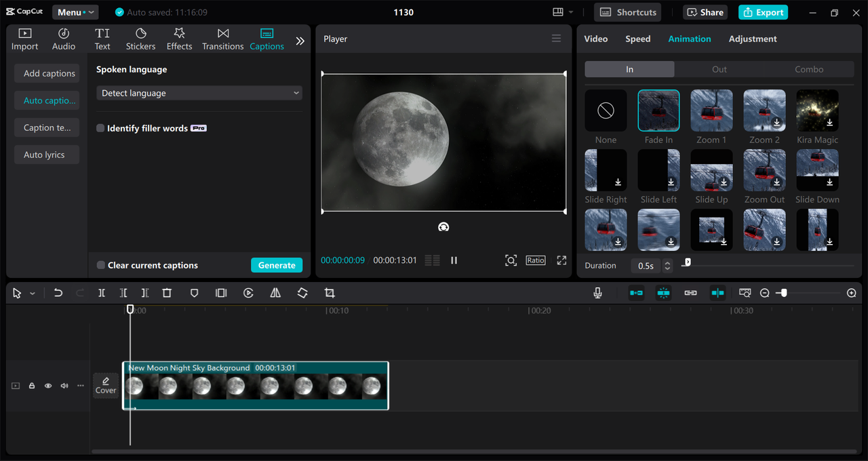Click the zoom-to-fit icon in Player
The height and width of the screenshot is (461, 868).
pos(511,260)
